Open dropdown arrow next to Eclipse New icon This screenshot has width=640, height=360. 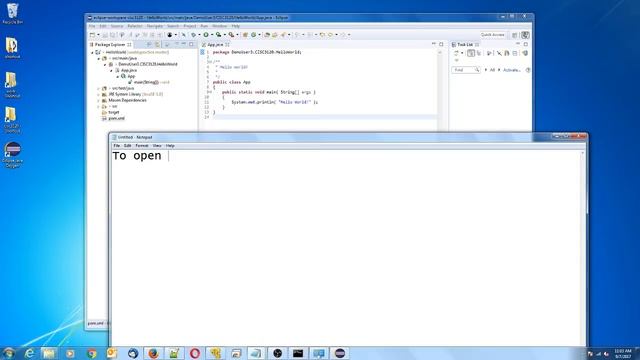pyautogui.click(x=98, y=35)
